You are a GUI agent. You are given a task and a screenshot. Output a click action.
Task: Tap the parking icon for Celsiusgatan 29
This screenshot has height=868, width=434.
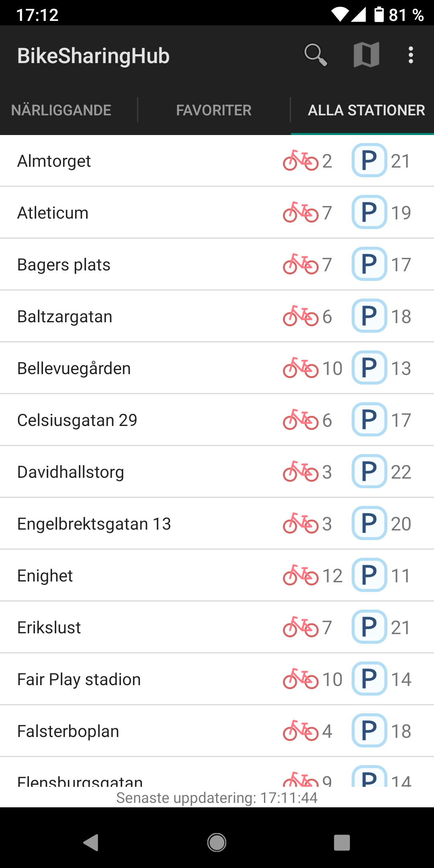369,420
